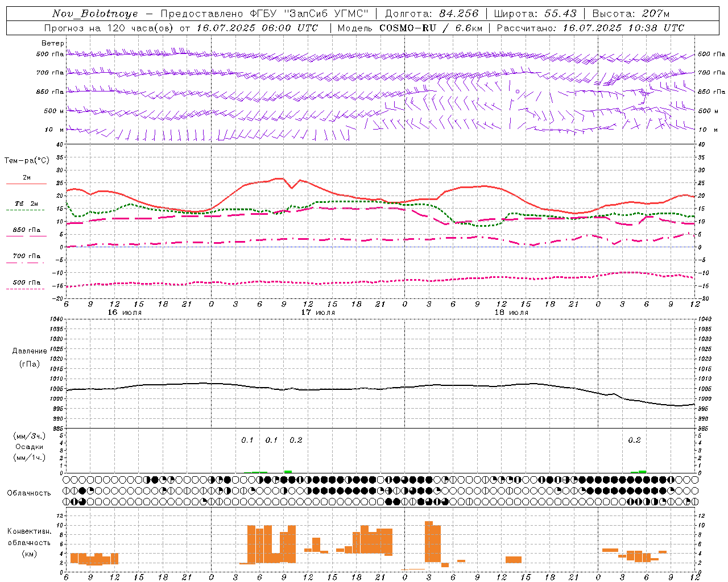Click the '(мм/1ч.)' precipitation unit label
728x582 pixels.
[x=30, y=458]
